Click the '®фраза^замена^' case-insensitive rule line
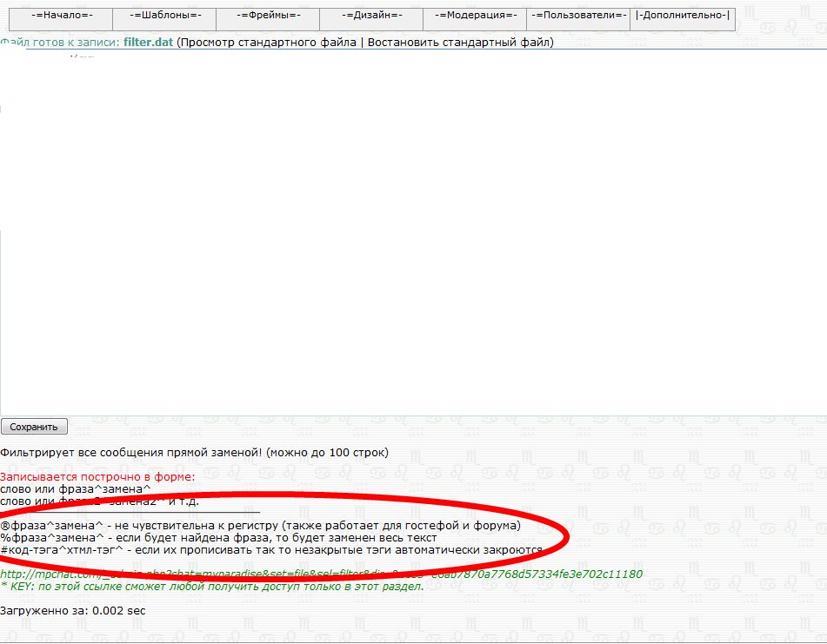 pyautogui.click(x=259, y=525)
